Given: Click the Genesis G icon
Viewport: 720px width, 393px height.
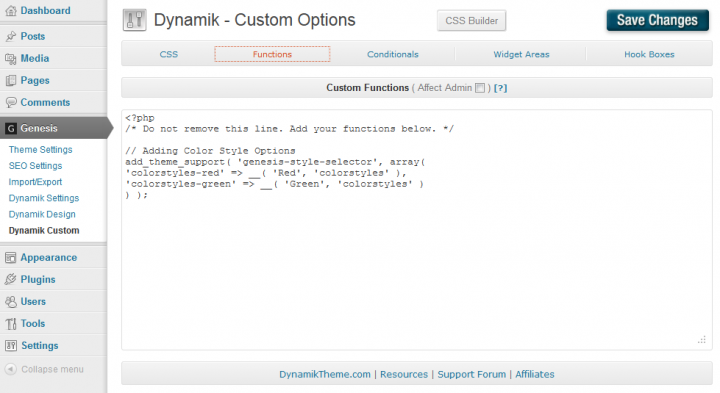Looking at the screenshot, I should point(11,129).
